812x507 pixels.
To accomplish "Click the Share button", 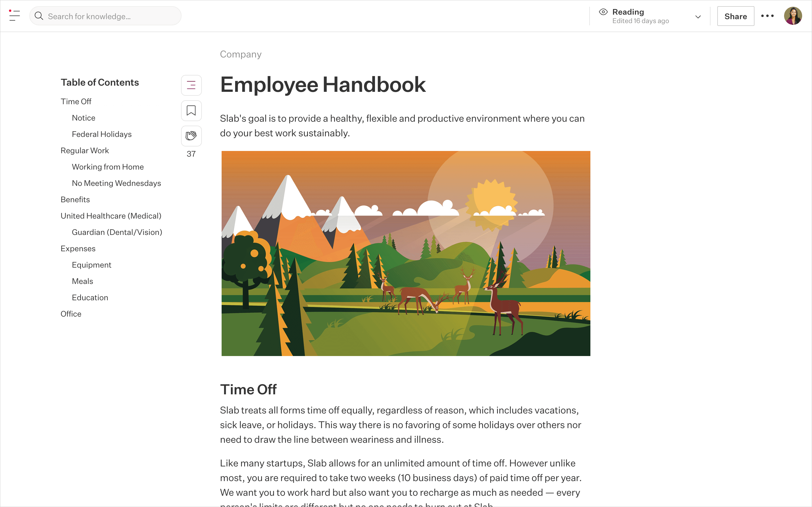I will tap(735, 16).
